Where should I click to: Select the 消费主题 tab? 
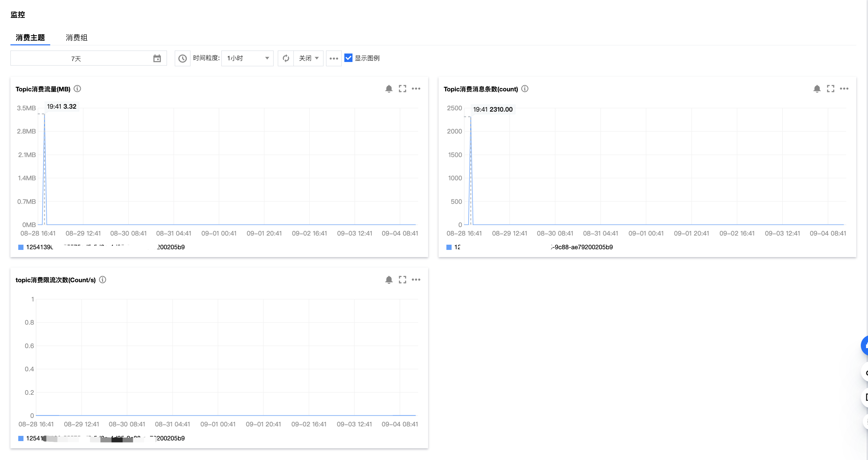coord(30,38)
